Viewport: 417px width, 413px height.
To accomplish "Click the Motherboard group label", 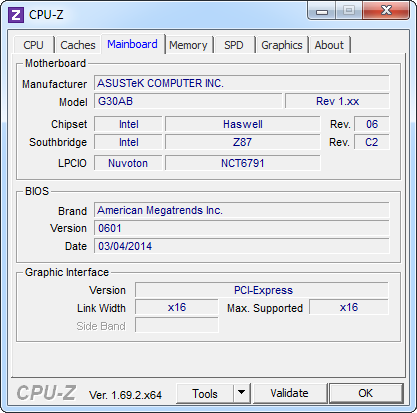I will pyautogui.click(x=55, y=63).
